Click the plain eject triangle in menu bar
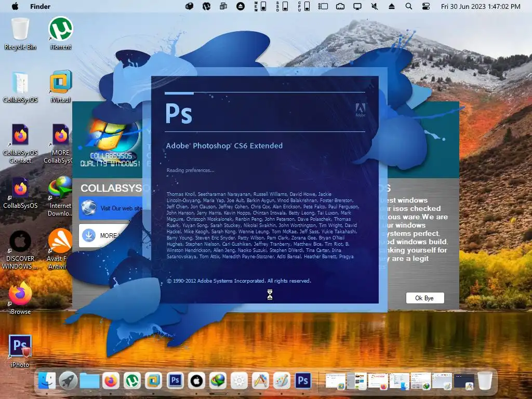The image size is (532, 399). [392, 6]
